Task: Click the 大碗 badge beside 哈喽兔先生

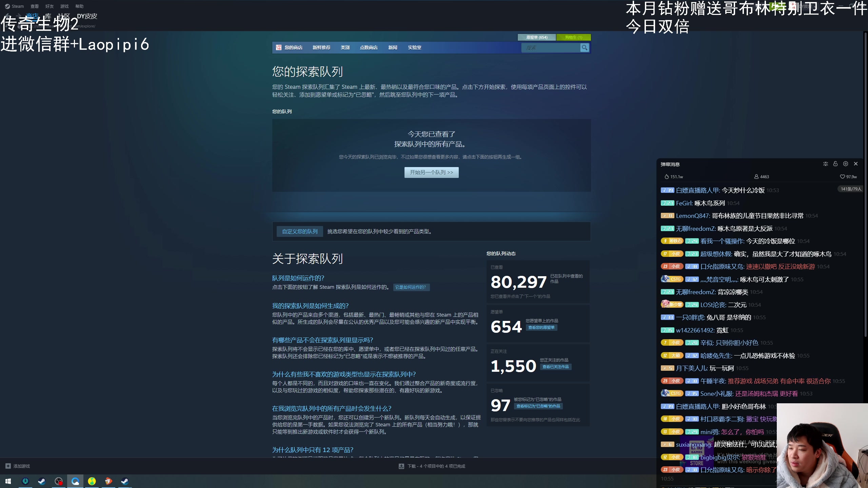Action: click(x=672, y=355)
